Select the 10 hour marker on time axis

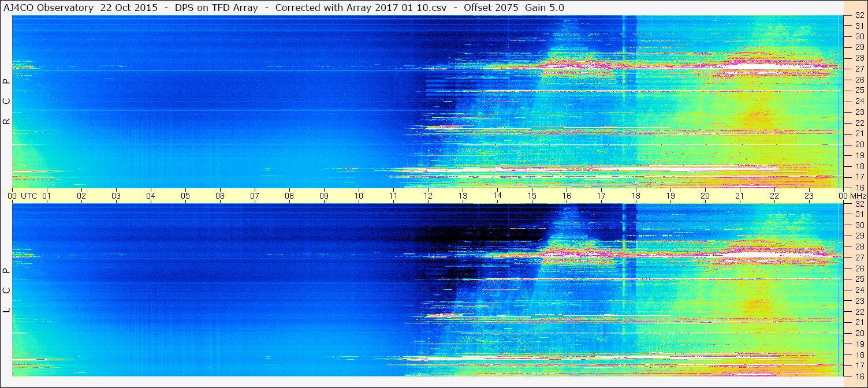coord(359,196)
